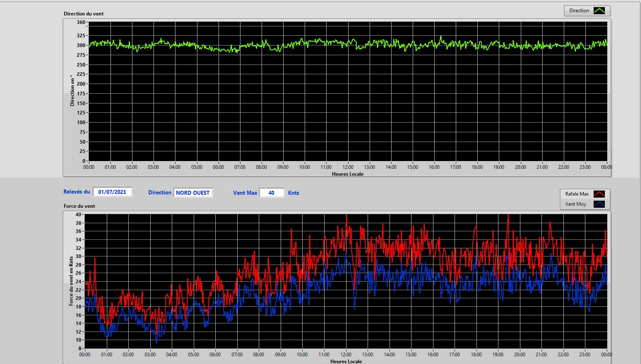Click the 03:00 tick on force chart x-axis
The height and width of the screenshot is (364, 641).
pyautogui.click(x=150, y=355)
